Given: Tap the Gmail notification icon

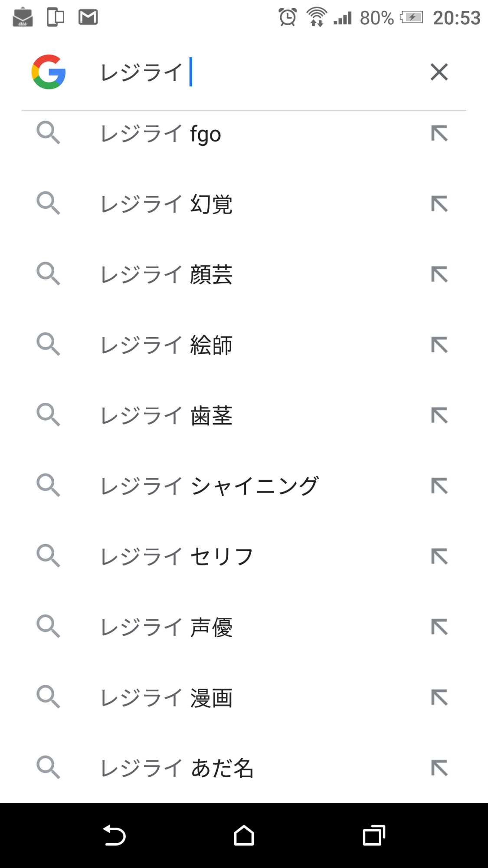Looking at the screenshot, I should tap(88, 17).
